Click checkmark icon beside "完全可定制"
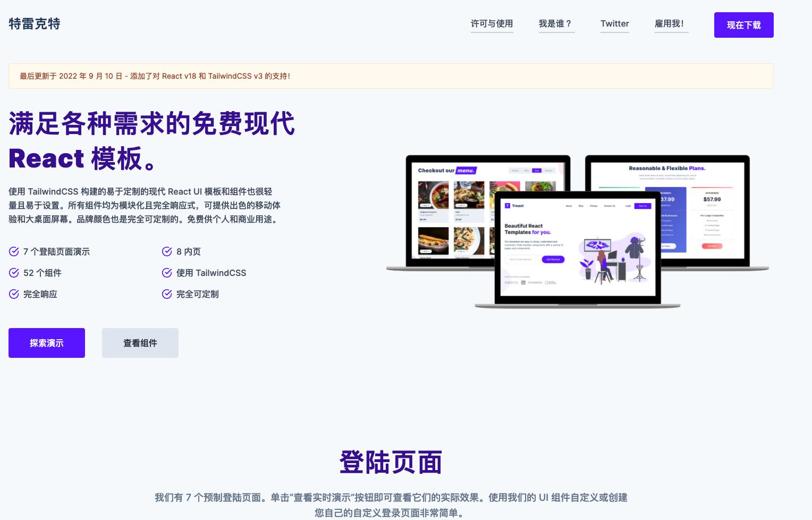Image resolution: width=812 pixels, height=520 pixels. coord(167,294)
